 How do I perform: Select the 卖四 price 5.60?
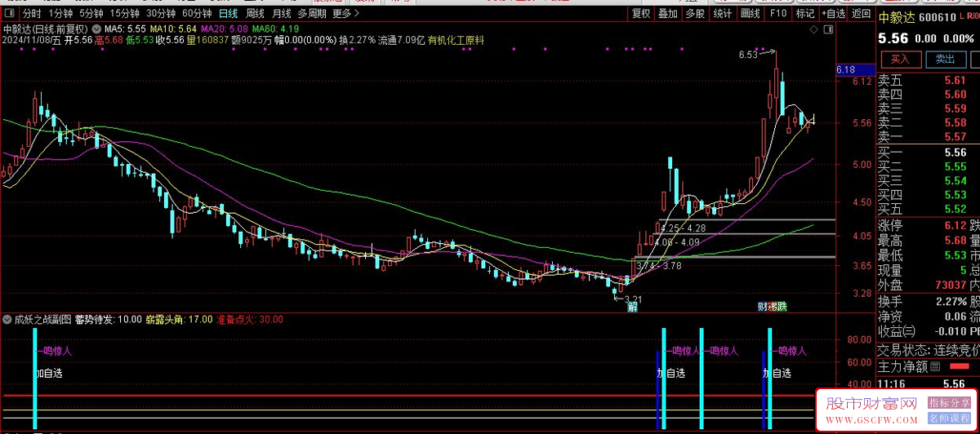(x=955, y=95)
